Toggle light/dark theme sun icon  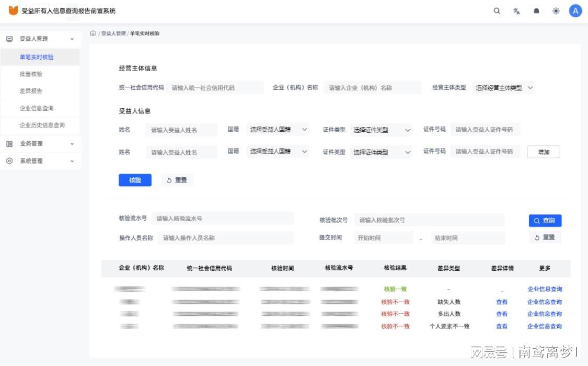pyautogui.click(x=556, y=11)
